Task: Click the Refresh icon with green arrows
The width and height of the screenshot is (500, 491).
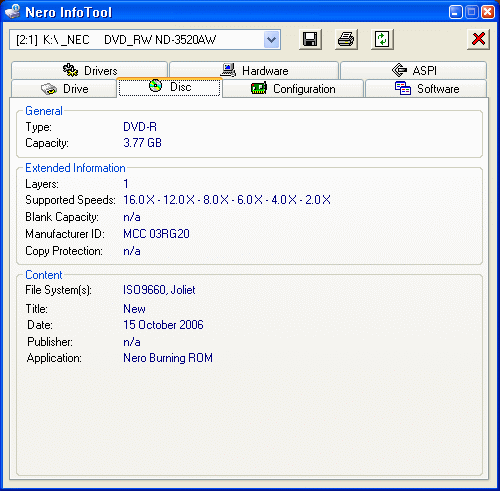Action: click(382, 40)
